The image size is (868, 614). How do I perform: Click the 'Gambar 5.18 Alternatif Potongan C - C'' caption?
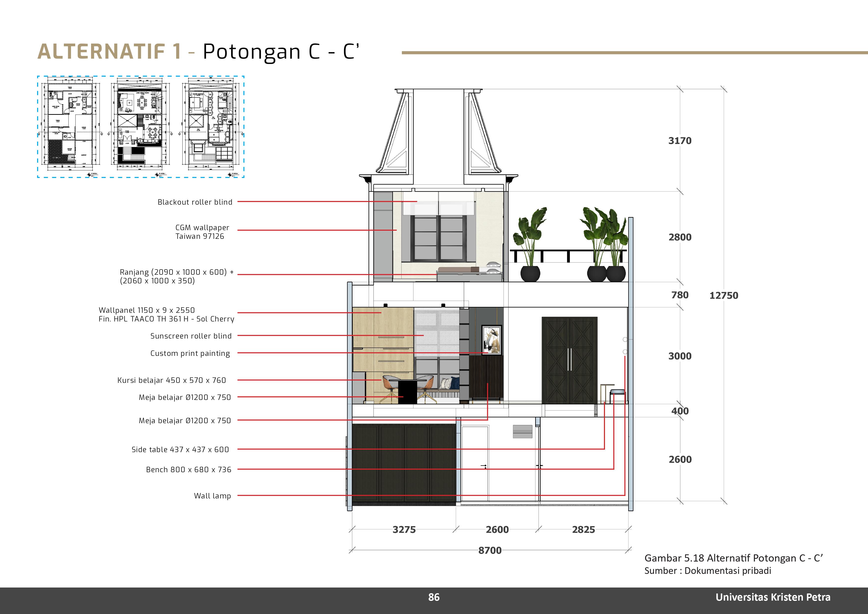pyautogui.click(x=733, y=558)
